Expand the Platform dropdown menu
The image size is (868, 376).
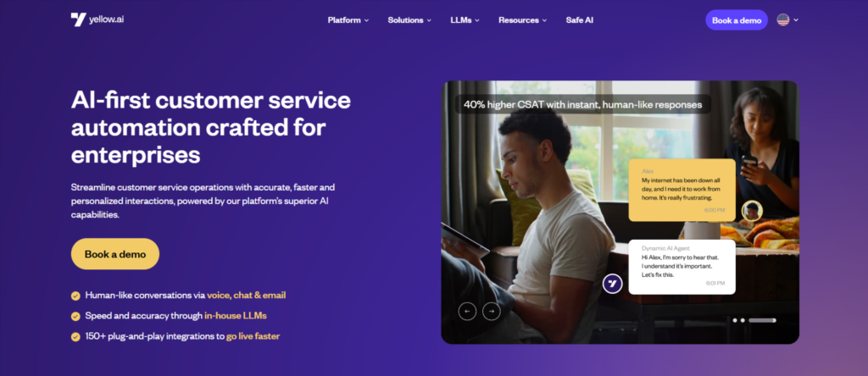348,20
